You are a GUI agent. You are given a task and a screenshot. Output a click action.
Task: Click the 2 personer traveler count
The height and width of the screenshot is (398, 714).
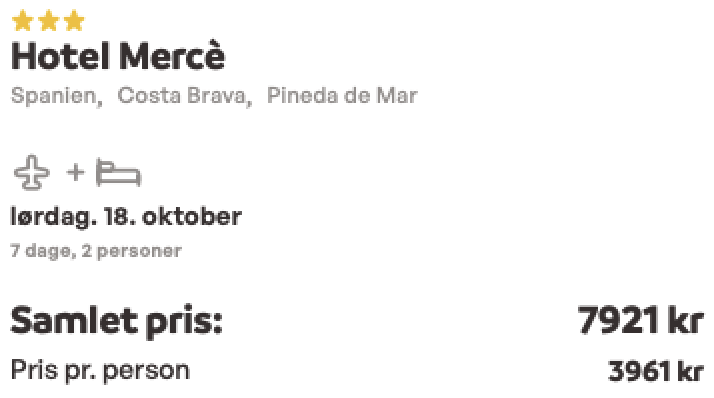click(x=132, y=251)
